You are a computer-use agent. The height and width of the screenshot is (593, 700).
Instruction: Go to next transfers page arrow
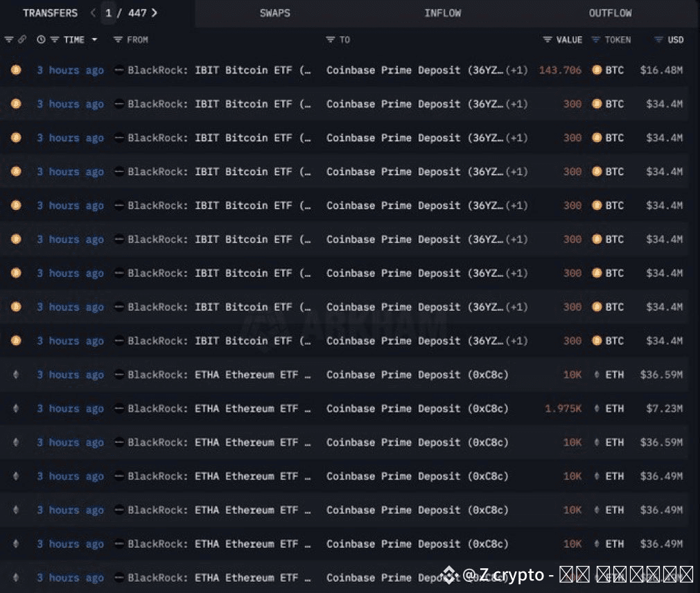(155, 13)
